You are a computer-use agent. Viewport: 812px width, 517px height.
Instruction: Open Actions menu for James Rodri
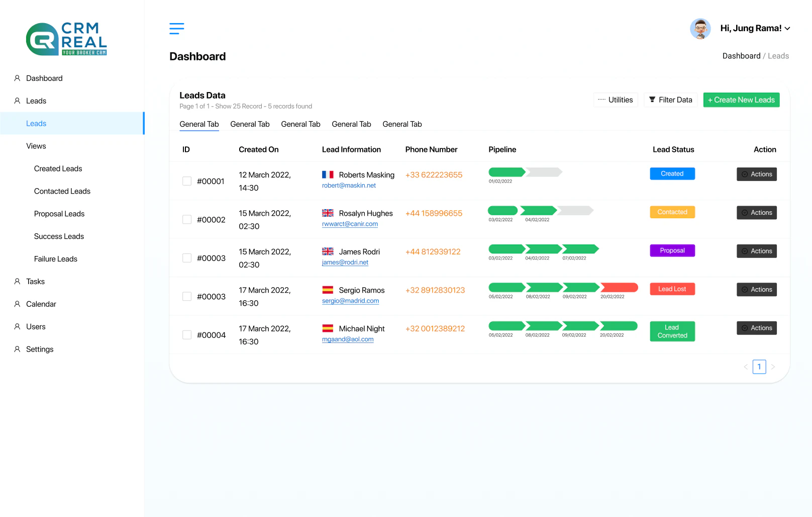click(757, 251)
